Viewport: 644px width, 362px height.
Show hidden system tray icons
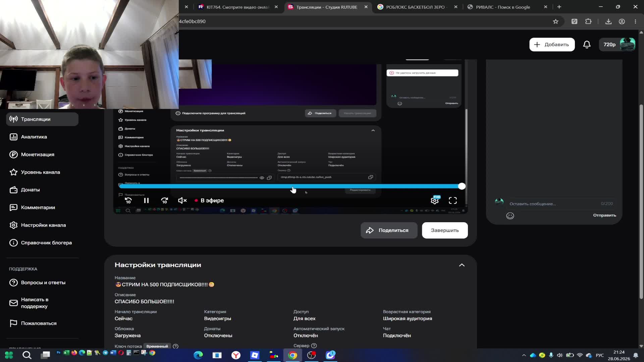pyautogui.click(x=524, y=355)
